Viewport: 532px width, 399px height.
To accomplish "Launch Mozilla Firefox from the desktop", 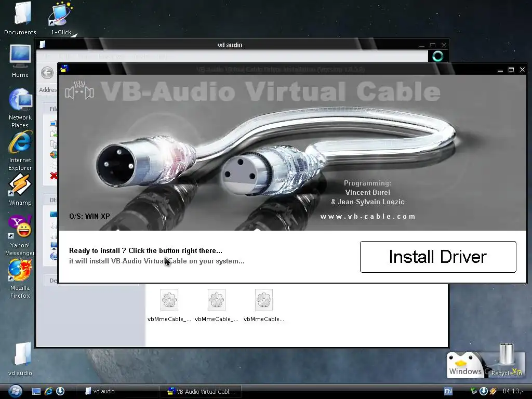I will tap(20, 279).
